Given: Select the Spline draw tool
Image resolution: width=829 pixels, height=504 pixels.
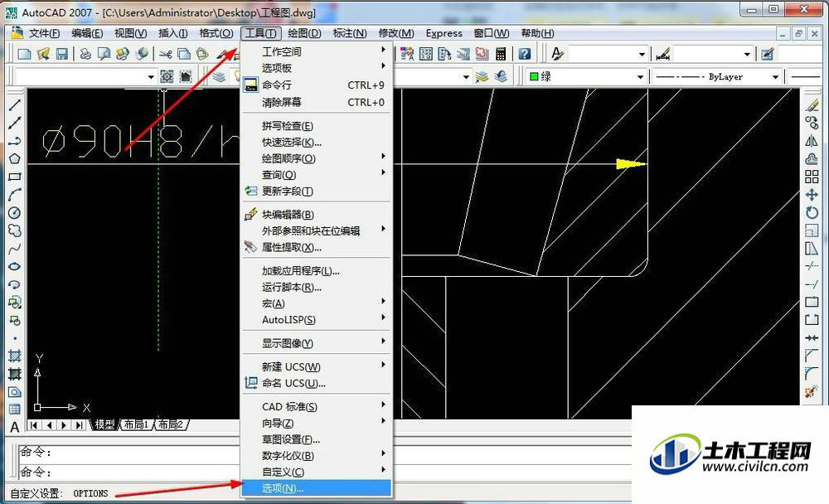Looking at the screenshot, I should pyautogui.click(x=15, y=249).
